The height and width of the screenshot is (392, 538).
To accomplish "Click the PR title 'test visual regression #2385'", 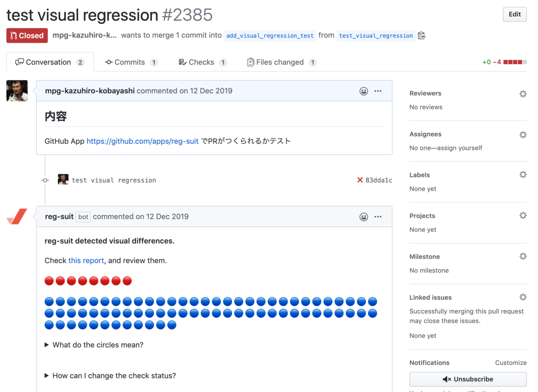I will coord(109,15).
